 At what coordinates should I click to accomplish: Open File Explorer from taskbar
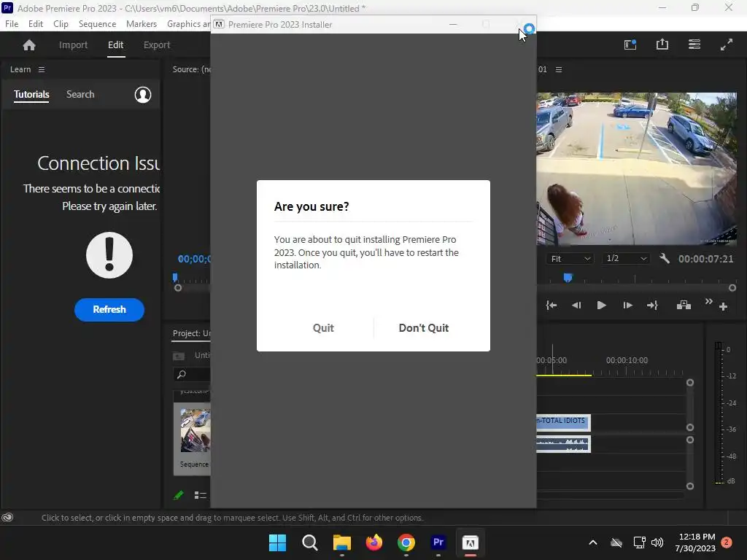pyautogui.click(x=341, y=542)
